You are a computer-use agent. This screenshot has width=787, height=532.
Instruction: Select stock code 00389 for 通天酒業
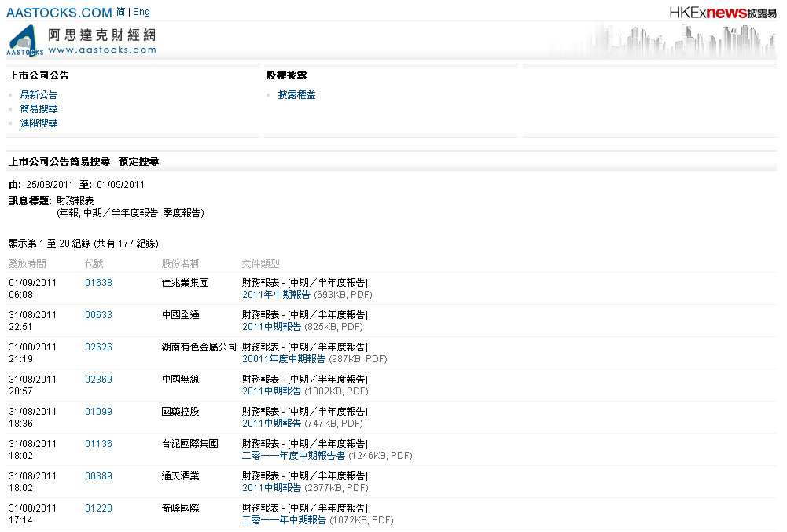(x=98, y=476)
